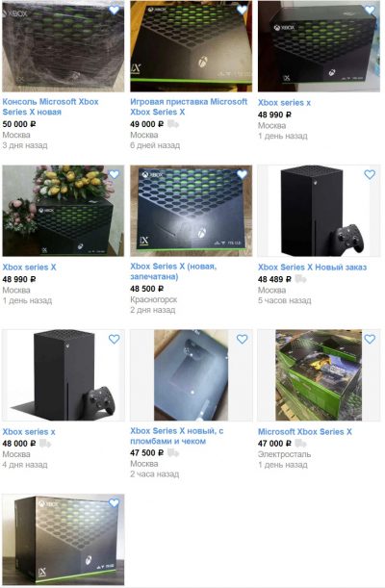Click thumbnail of console with controller, 48 000 ₽

63,375
